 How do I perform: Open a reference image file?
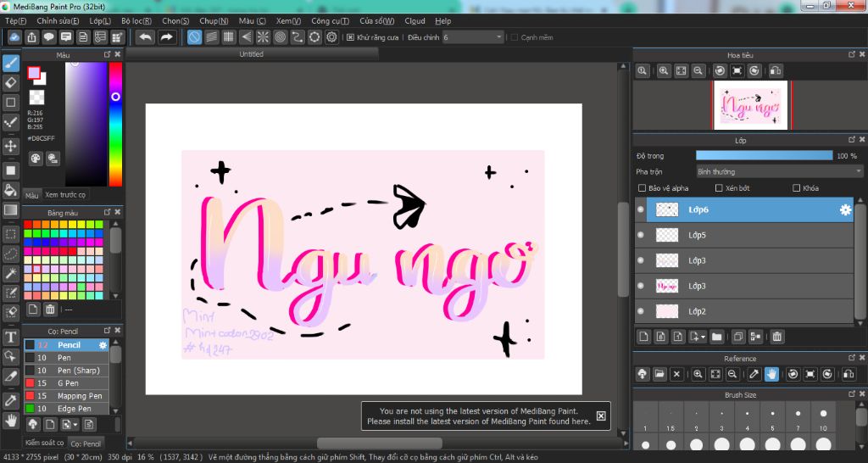[x=659, y=374]
